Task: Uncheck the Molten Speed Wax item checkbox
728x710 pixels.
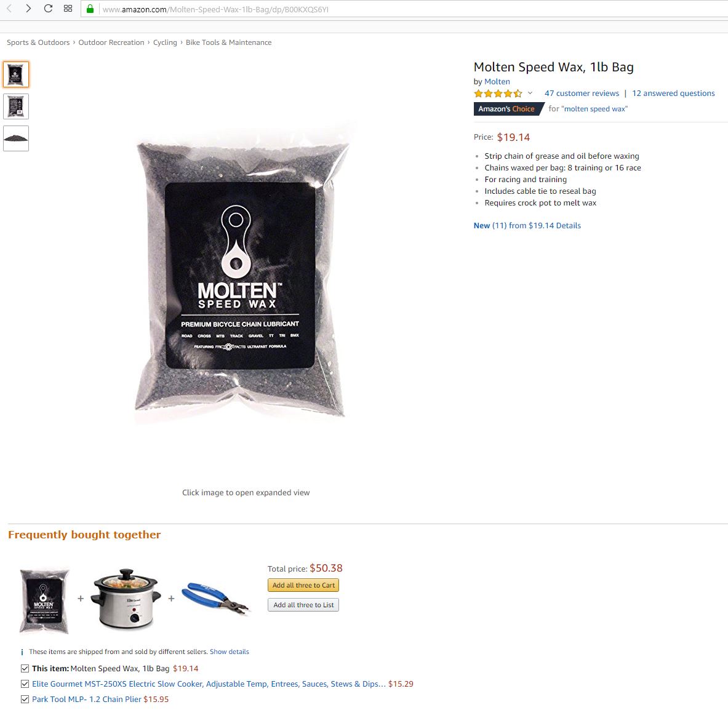Action: [25, 668]
